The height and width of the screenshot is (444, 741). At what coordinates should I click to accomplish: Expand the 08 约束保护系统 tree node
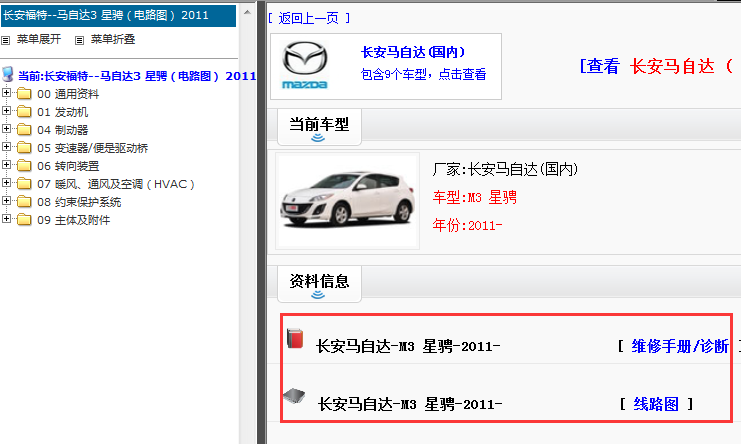coord(6,200)
